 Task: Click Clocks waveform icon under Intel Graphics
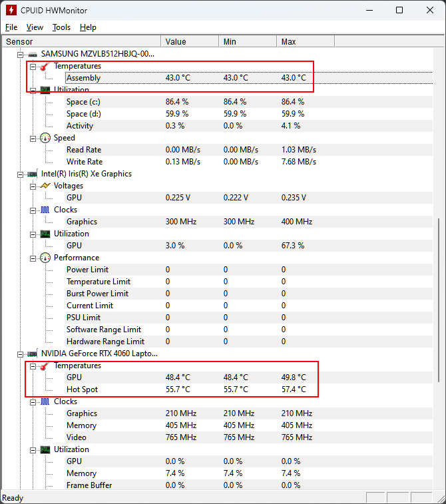45,210
